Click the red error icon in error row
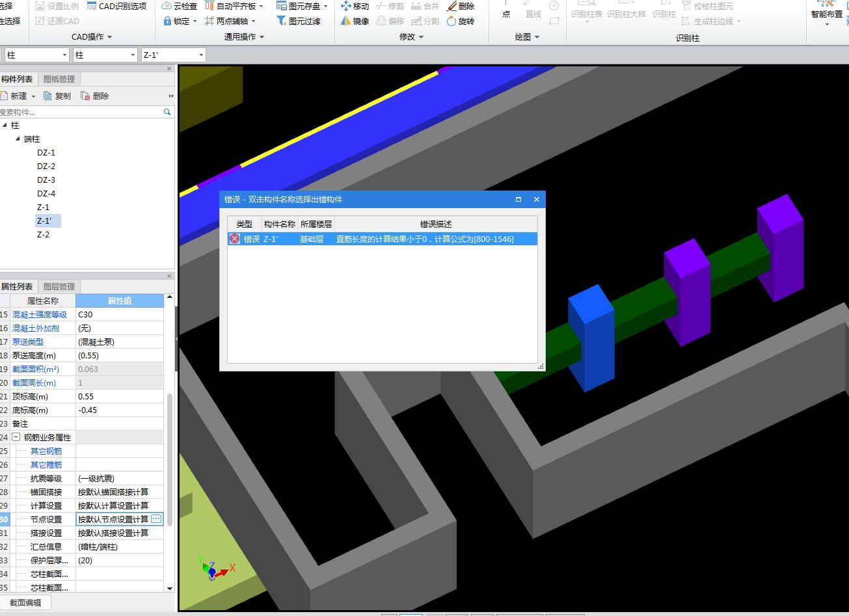Screen dimensions: 849x616 pos(235,239)
